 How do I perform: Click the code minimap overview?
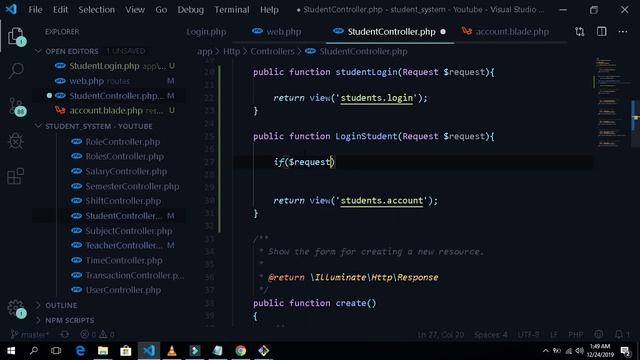point(611,102)
